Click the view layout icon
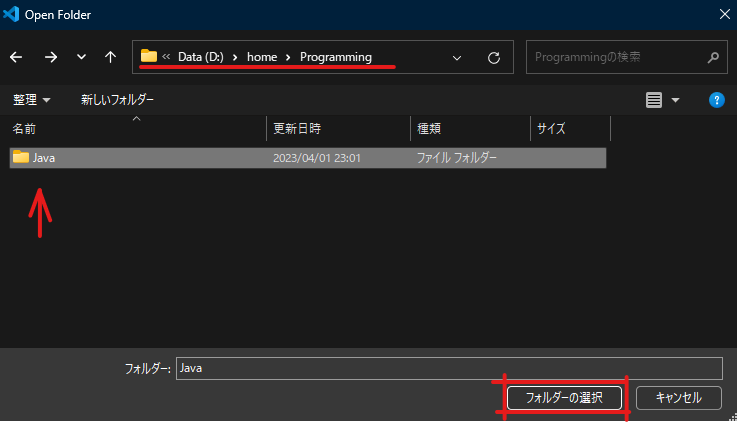The height and width of the screenshot is (422, 737). click(654, 100)
